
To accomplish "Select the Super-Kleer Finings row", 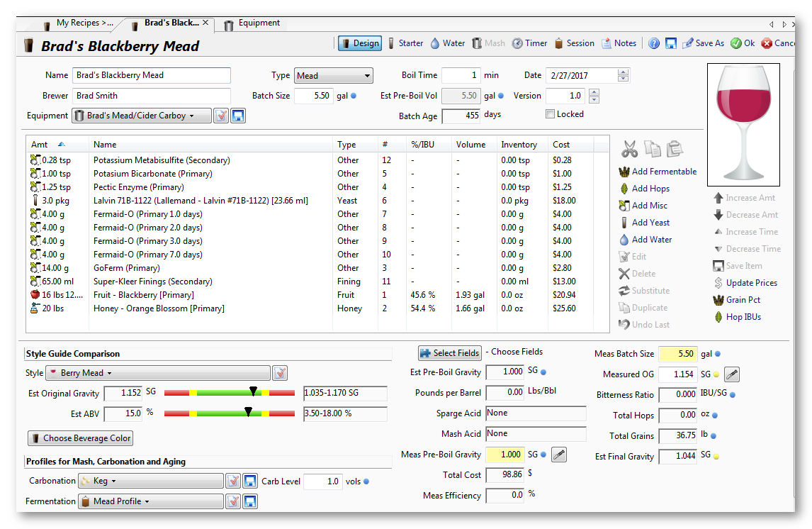I will [x=317, y=282].
